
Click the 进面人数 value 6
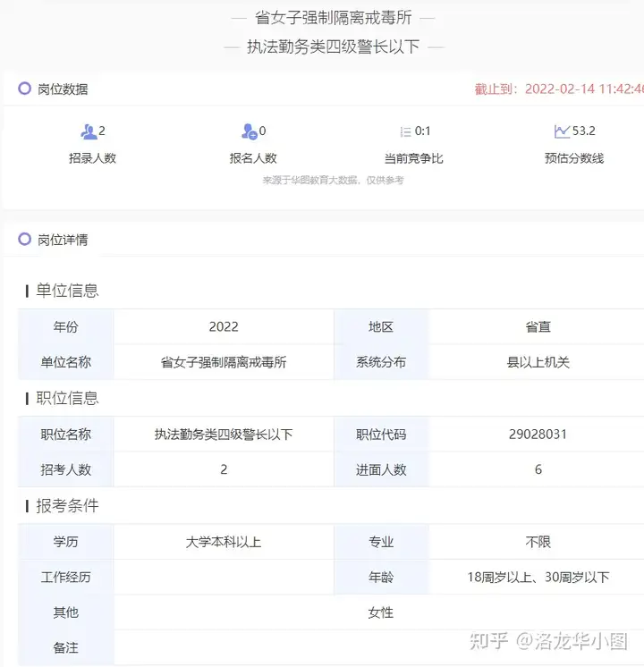point(538,469)
